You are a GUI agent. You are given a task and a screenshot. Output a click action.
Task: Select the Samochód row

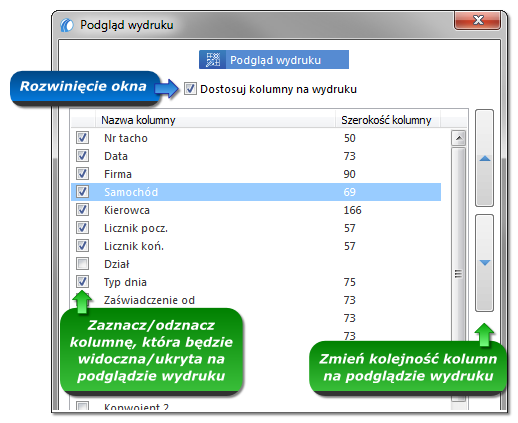256,192
